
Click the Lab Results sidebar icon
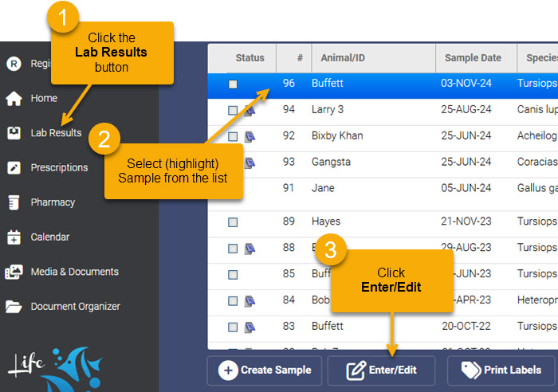pos(14,133)
